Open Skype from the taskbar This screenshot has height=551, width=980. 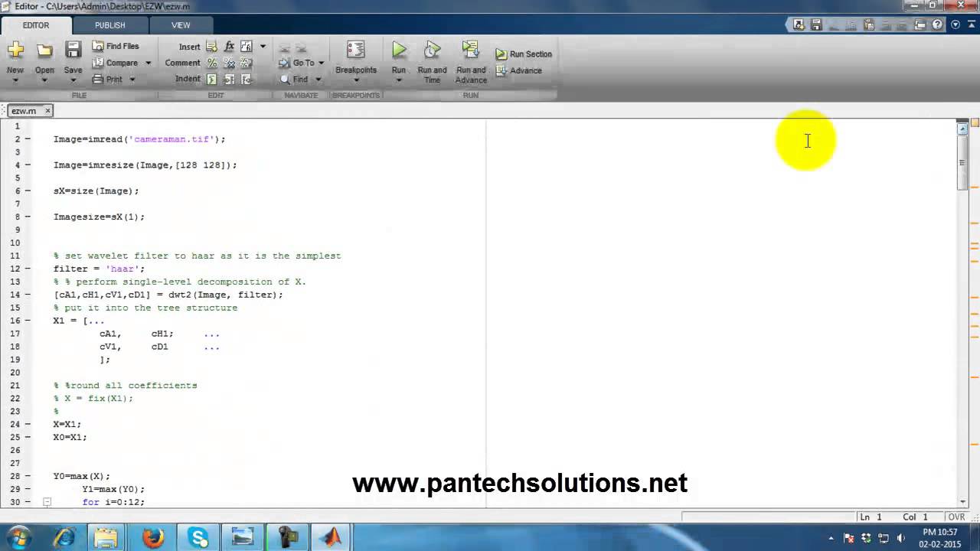(x=198, y=537)
